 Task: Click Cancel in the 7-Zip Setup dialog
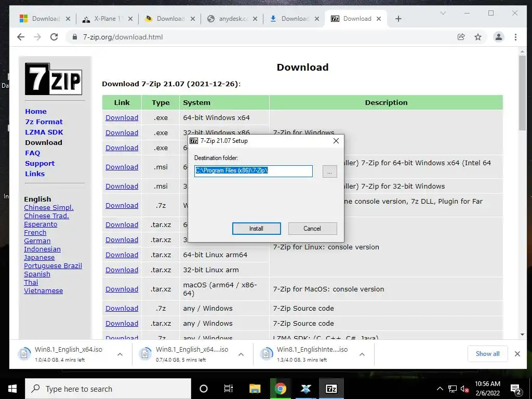(312, 229)
